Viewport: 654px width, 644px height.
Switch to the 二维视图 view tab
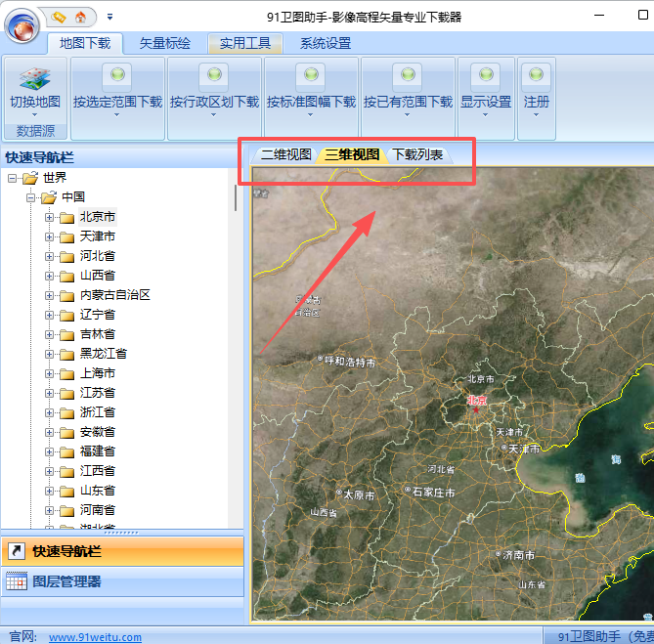pyautogui.click(x=286, y=155)
